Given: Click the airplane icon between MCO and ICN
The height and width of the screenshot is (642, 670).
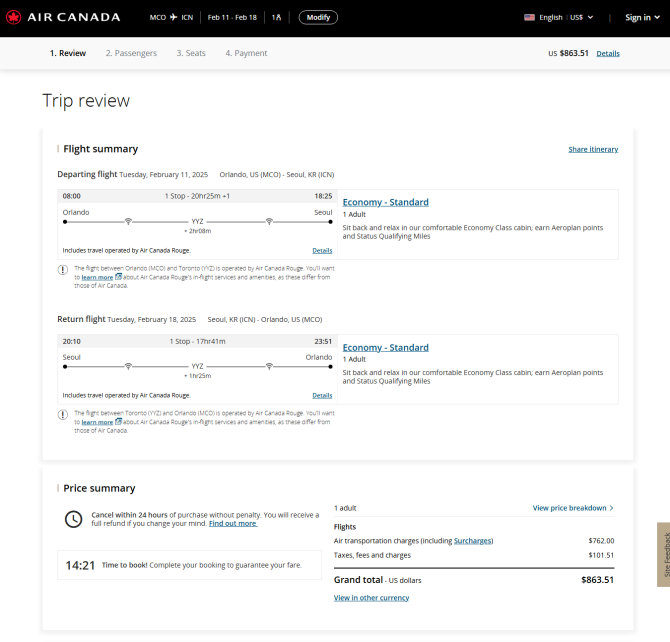Looking at the screenshot, I should (x=173, y=17).
